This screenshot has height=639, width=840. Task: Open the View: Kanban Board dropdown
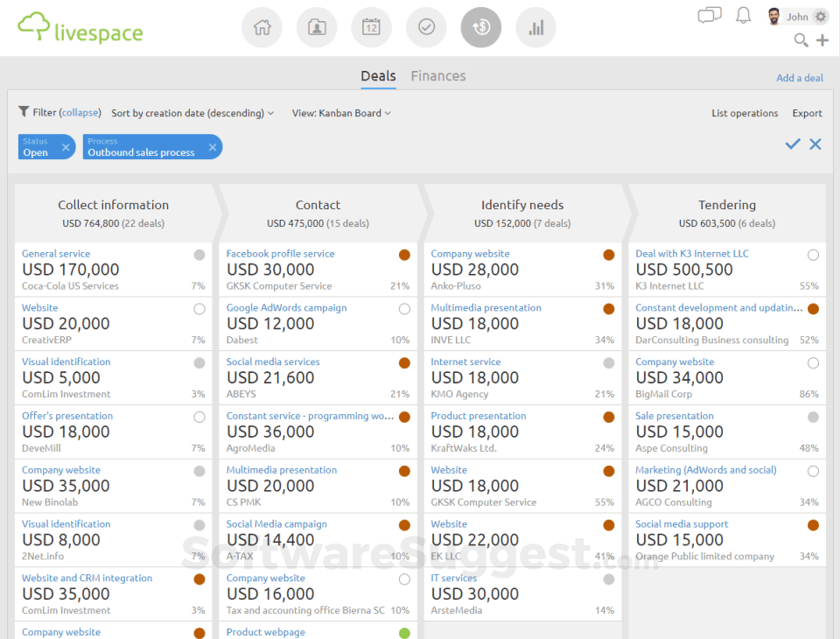pos(341,113)
